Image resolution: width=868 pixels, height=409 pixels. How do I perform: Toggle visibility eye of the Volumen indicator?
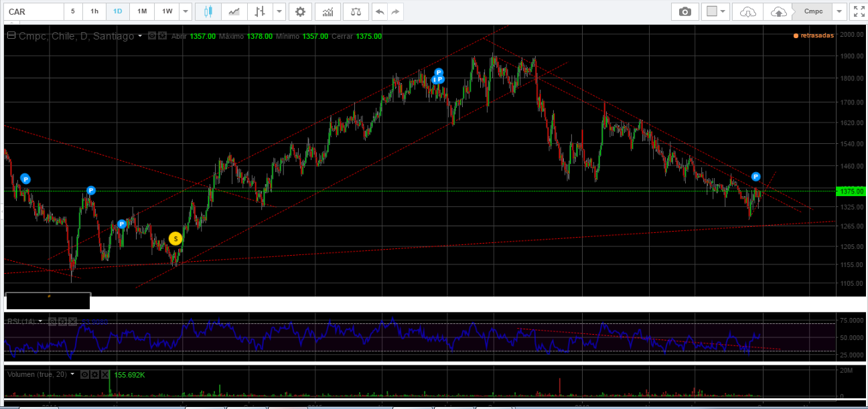pyautogui.click(x=84, y=374)
